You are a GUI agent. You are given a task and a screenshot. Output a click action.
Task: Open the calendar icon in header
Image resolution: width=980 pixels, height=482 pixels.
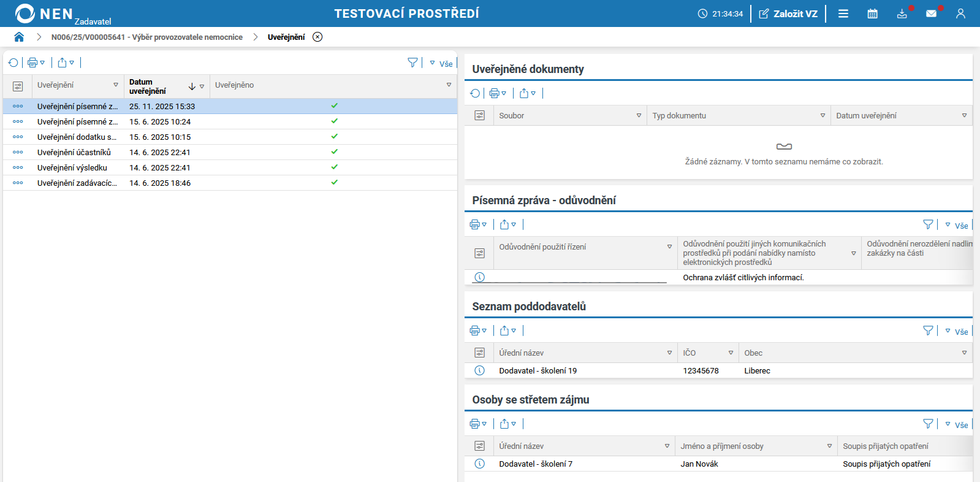pos(872,13)
